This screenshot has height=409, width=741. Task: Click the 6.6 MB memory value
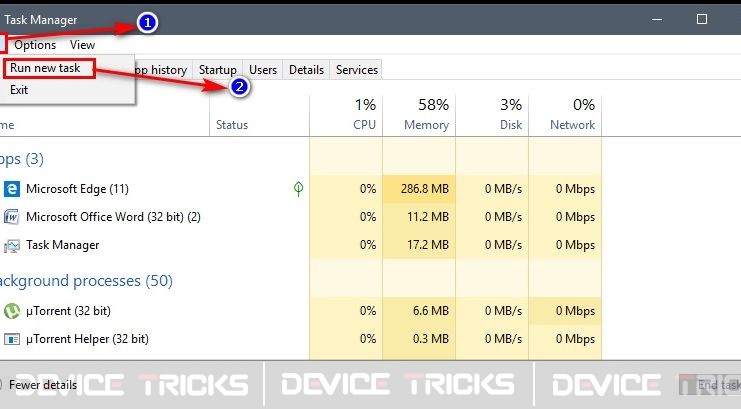click(x=431, y=311)
